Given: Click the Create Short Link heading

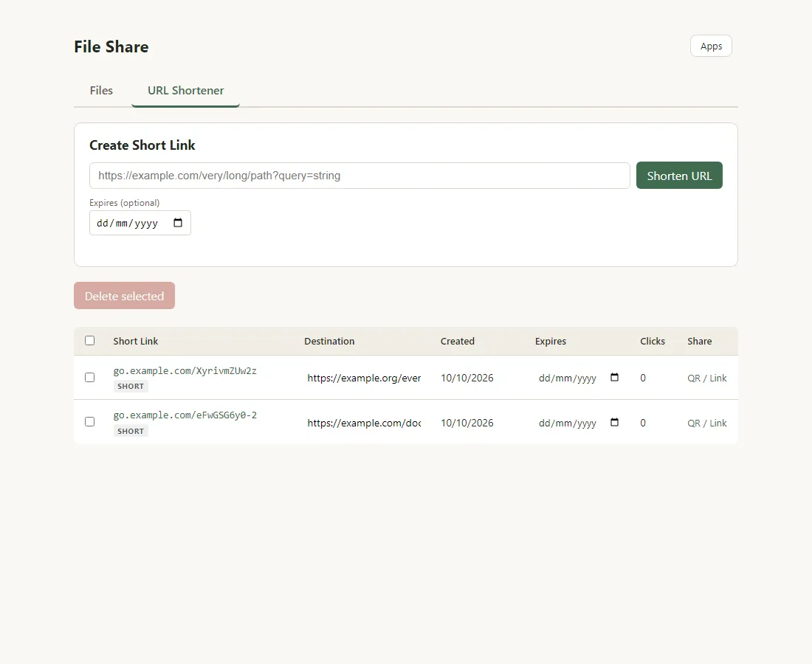Looking at the screenshot, I should pyautogui.click(x=142, y=145).
